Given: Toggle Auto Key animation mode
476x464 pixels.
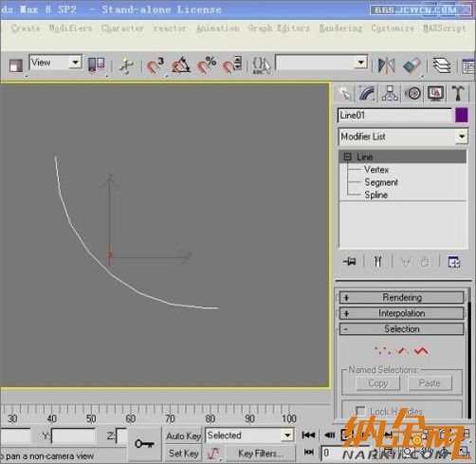Looking at the screenshot, I should click(183, 436).
